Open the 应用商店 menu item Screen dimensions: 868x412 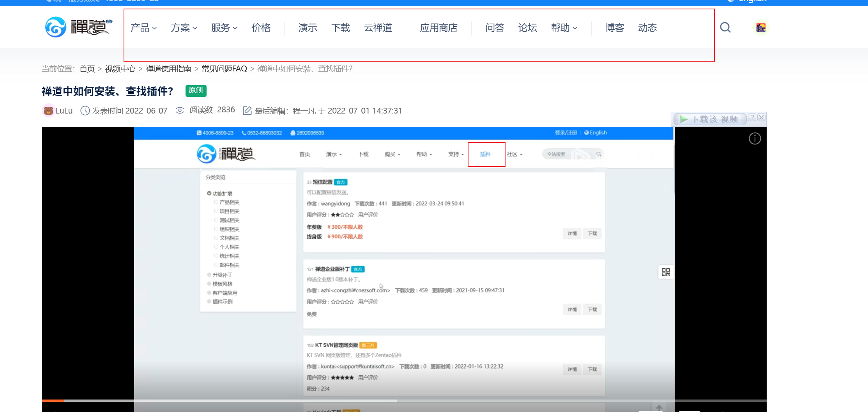coord(438,28)
